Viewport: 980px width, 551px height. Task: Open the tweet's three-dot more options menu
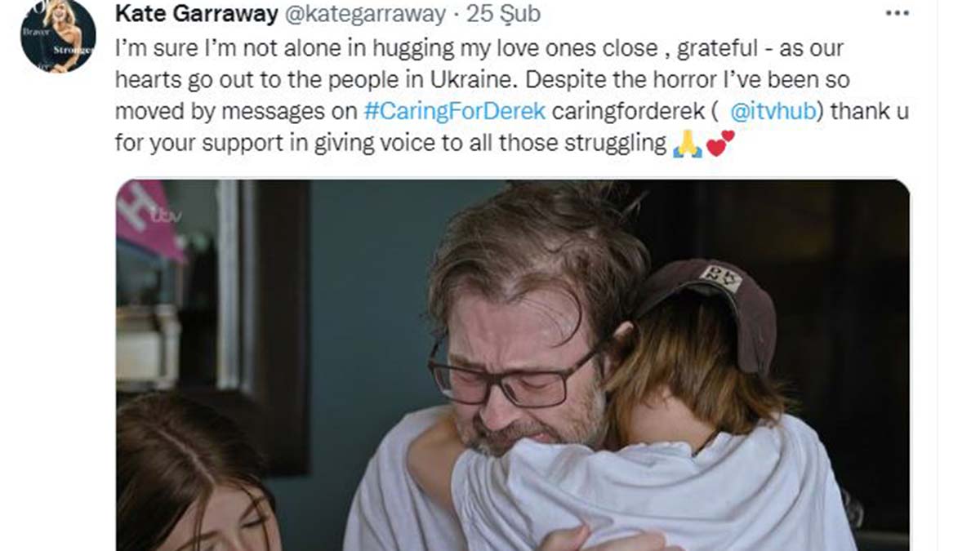click(x=898, y=14)
